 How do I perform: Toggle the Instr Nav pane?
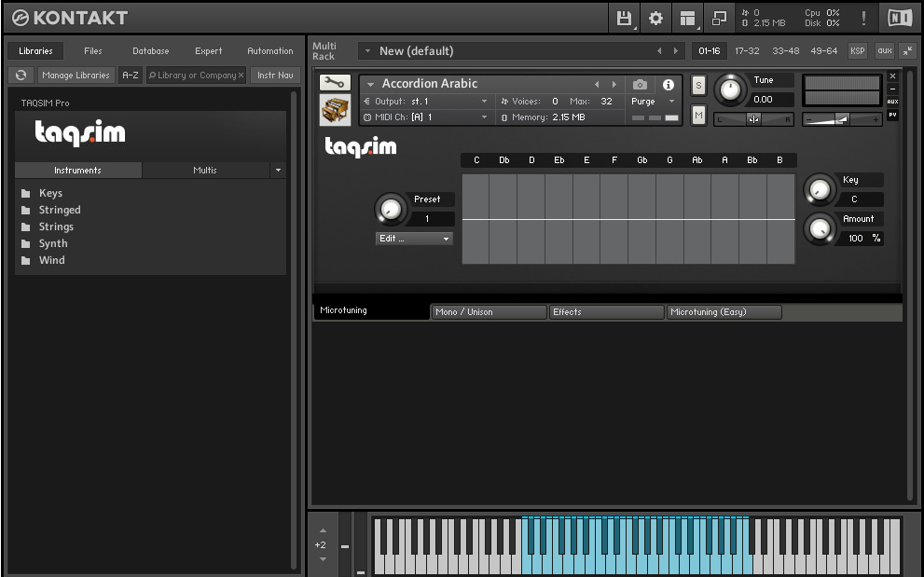click(x=275, y=75)
